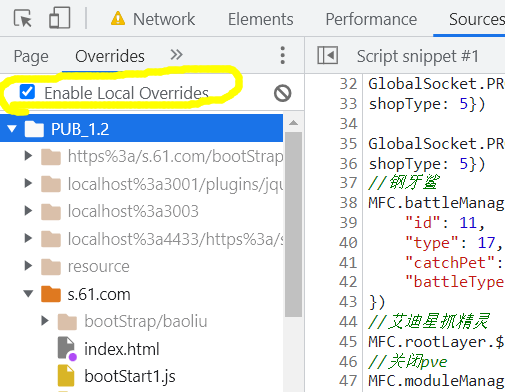Click the //钢牙鲨 comment line
The height and width of the screenshot is (392, 505).
coord(404,182)
